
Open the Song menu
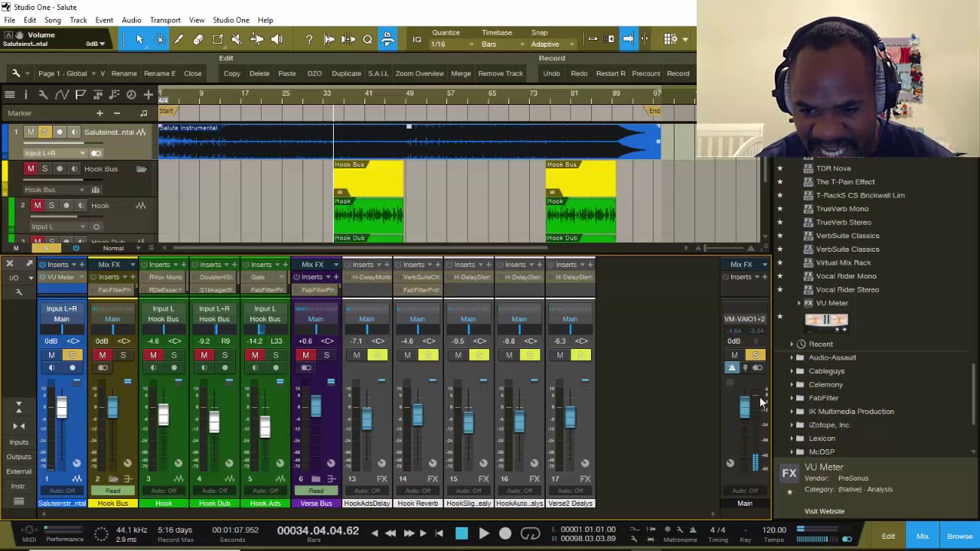click(53, 20)
